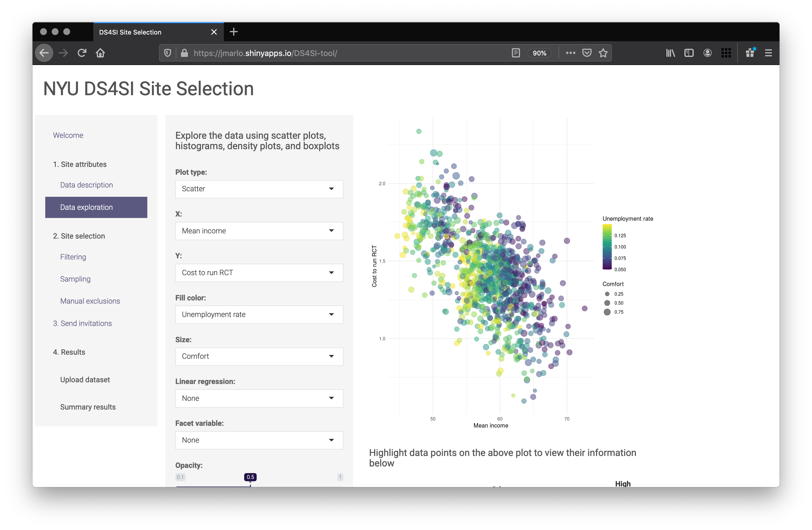Viewport: 812px width, 530px height.
Task: Go to the Data description tab
Action: 86,185
